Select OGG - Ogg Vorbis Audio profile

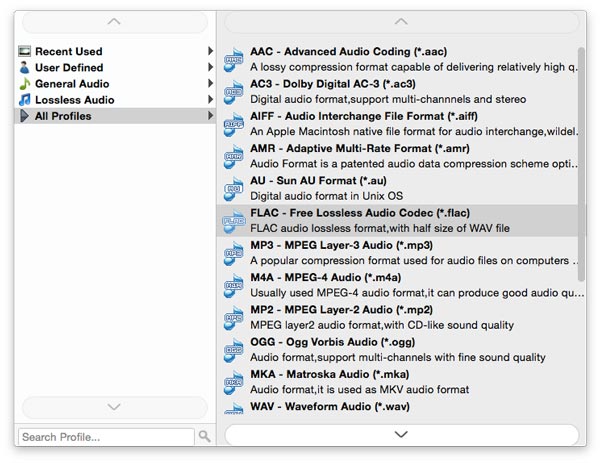pos(398,350)
